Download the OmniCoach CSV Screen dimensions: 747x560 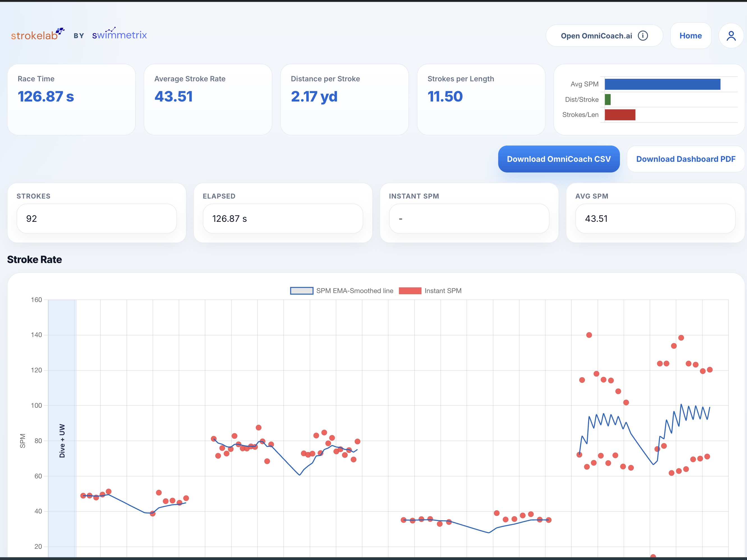pos(558,159)
